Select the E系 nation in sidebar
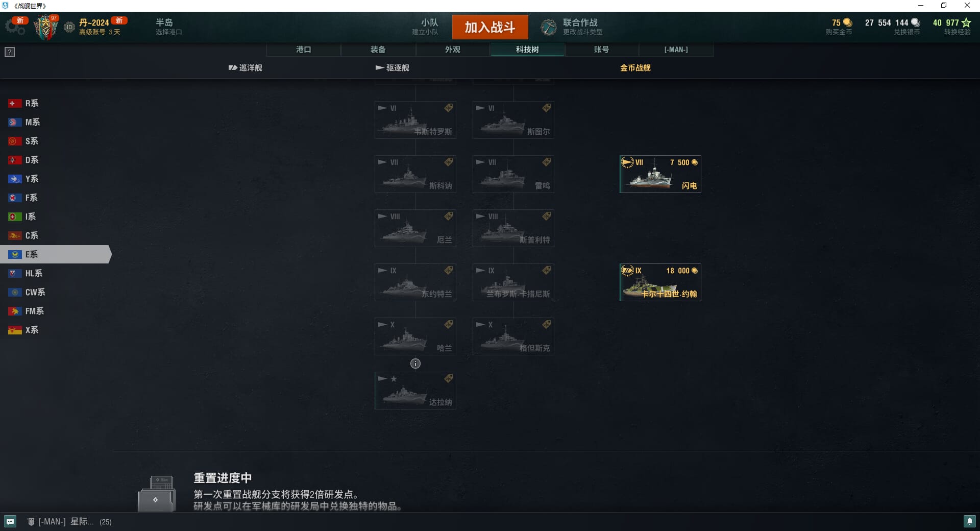Image resolution: width=980 pixels, height=531 pixels. coord(55,254)
